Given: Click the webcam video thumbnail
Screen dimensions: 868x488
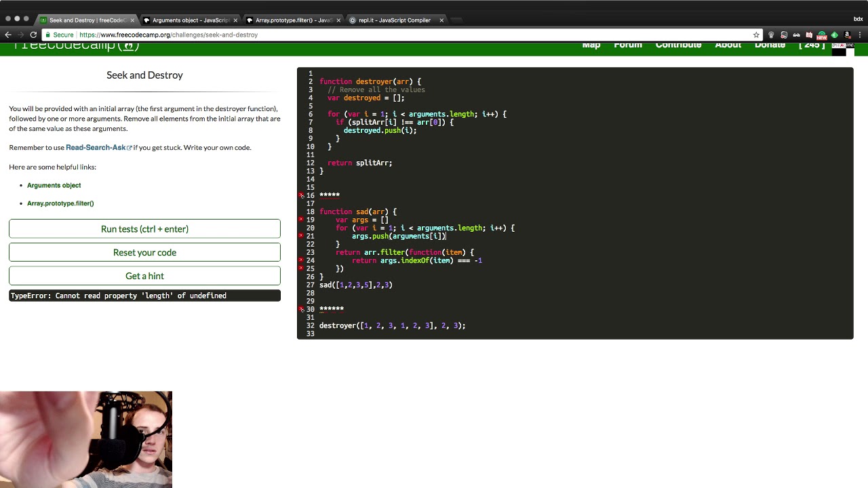Looking at the screenshot, I should tap(86, 439).
